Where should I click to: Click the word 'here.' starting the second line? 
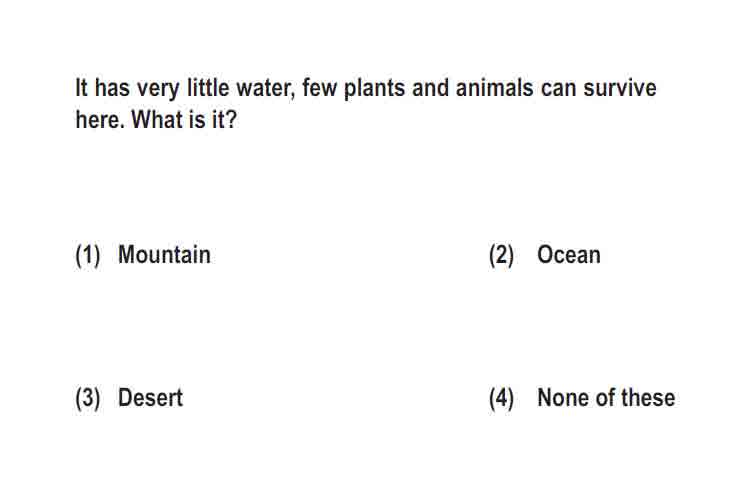(100, 119)
